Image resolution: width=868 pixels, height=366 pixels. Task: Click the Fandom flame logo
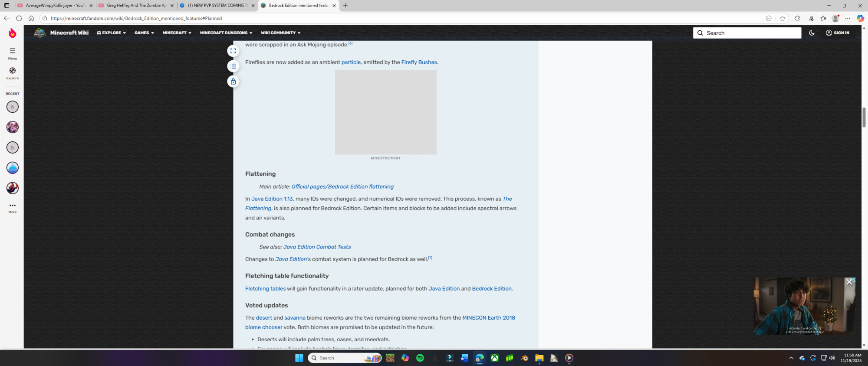12,33
